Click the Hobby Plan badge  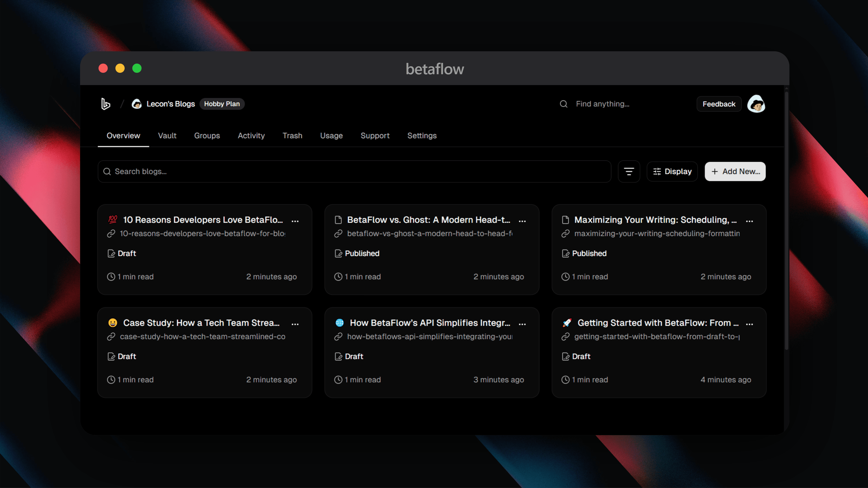point(222,104)
